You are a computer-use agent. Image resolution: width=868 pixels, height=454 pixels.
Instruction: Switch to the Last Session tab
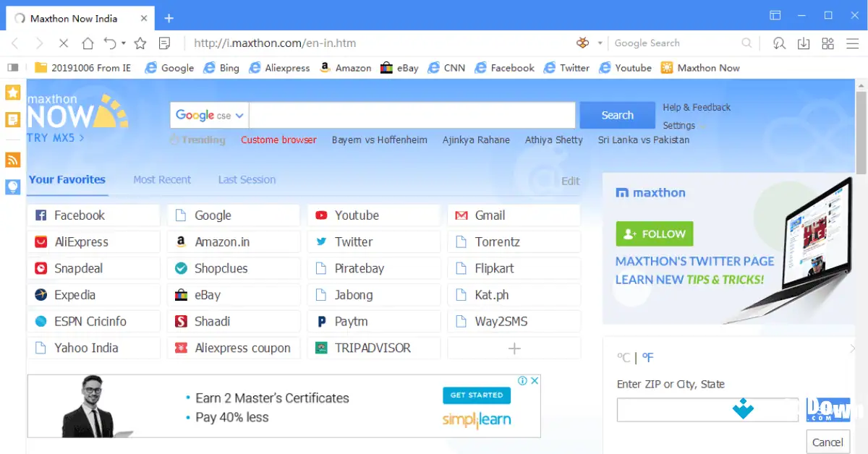(x=246, y=179)
